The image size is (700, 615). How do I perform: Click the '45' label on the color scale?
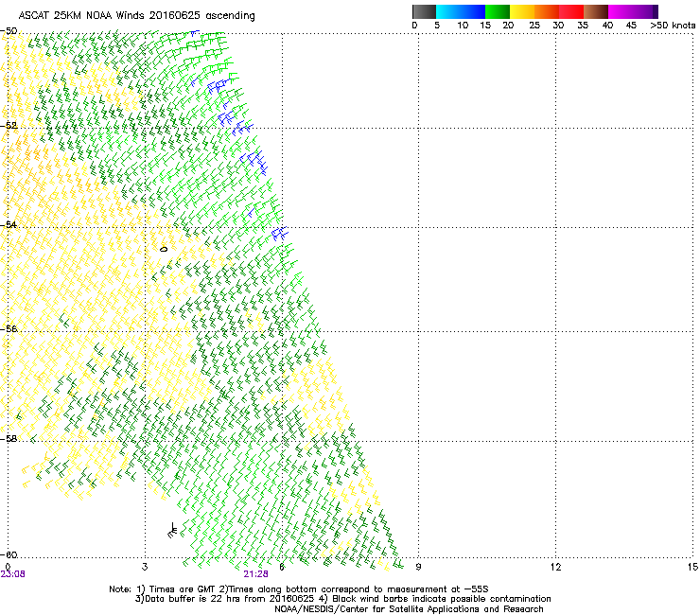click(x=631, y=26)
